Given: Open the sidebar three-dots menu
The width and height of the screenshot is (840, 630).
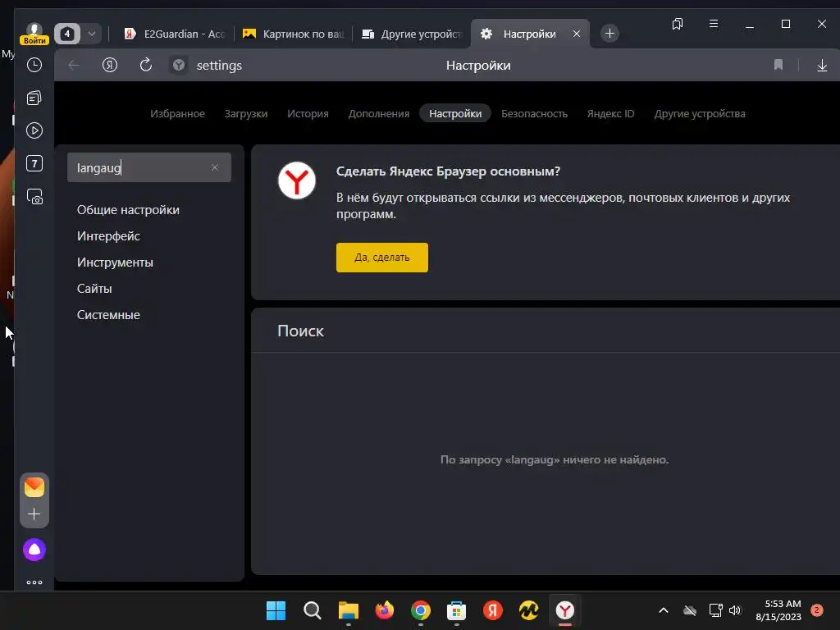Looking at the screenshot, I should (34, 582).
